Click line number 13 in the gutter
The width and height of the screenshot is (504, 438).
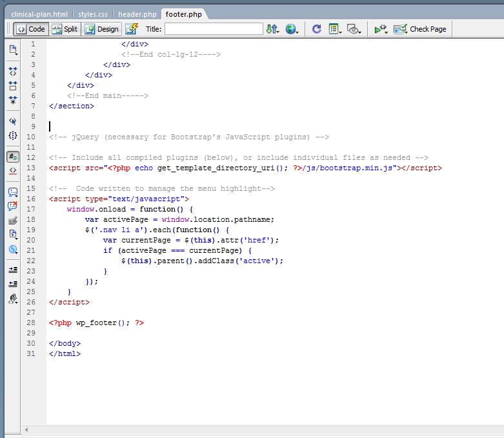31,168
